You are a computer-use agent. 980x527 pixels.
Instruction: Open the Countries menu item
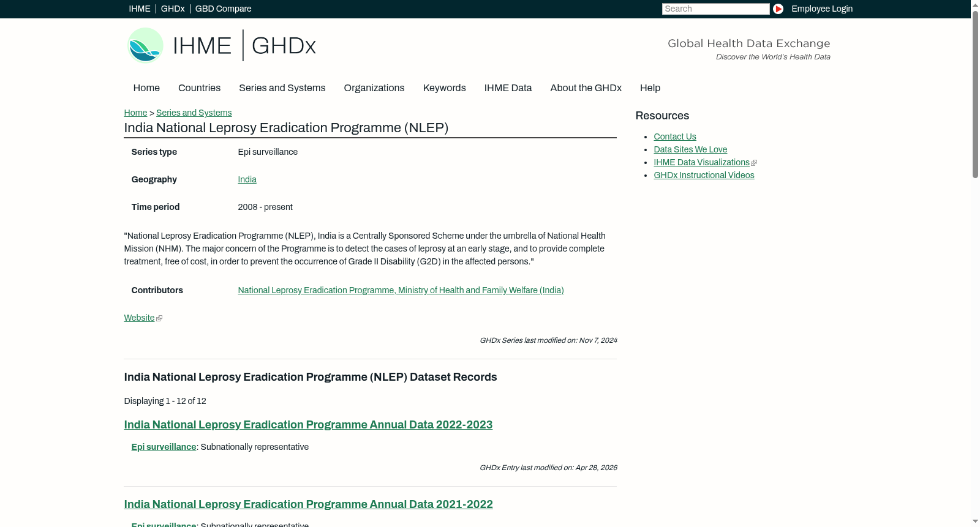pyautogui.click(x=199, y=88)
